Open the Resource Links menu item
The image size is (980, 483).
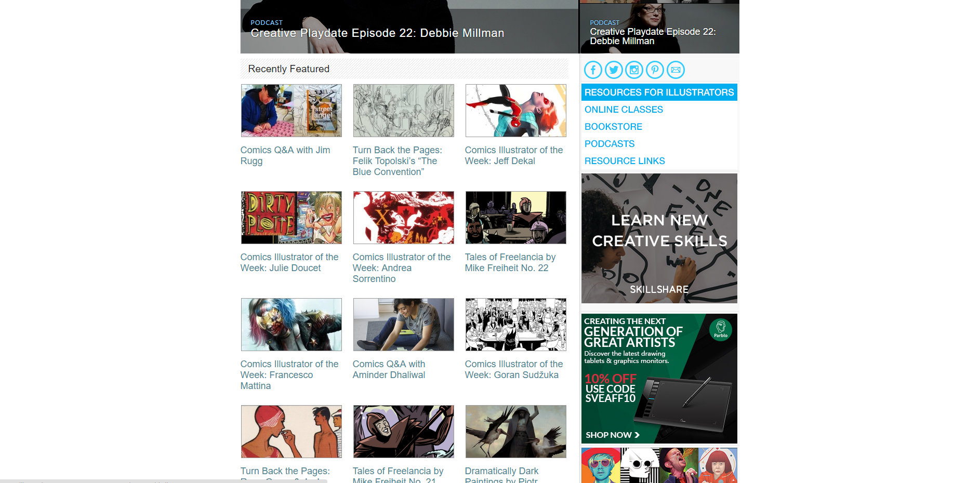tap(625, 161)
